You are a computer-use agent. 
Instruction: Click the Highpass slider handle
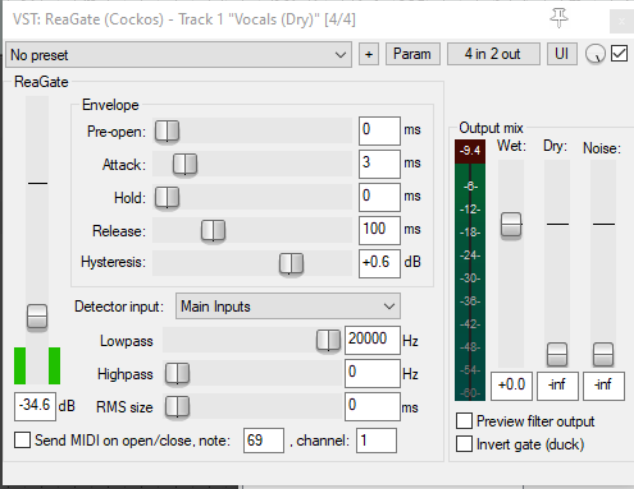tap(177, 373)
